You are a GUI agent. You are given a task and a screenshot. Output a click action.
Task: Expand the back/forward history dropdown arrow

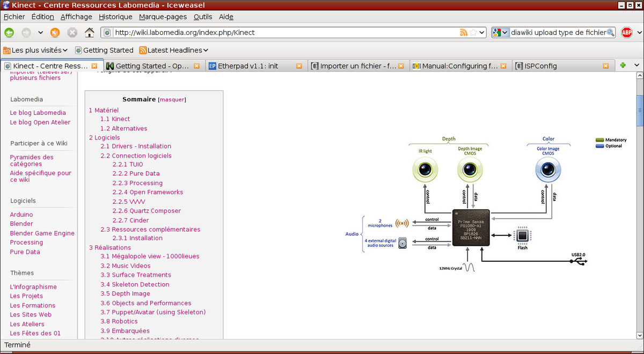point(40,33)
